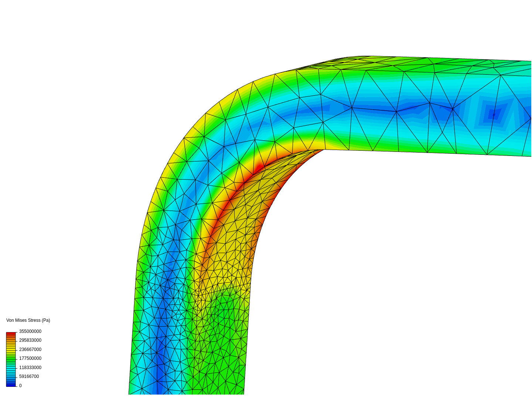Click the stress color scale bar
The width and height of the screenshot is (532, 399).
click(x=11, y=359)
